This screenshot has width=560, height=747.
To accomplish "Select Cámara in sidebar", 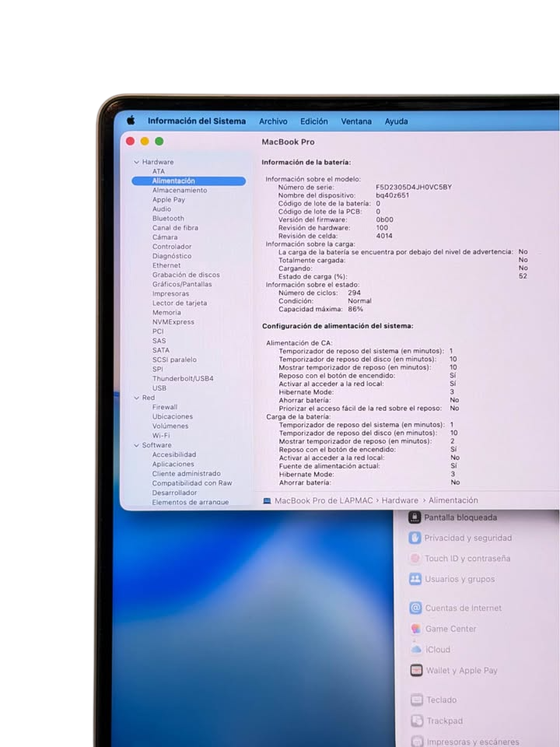I will [x=165, y=237].
